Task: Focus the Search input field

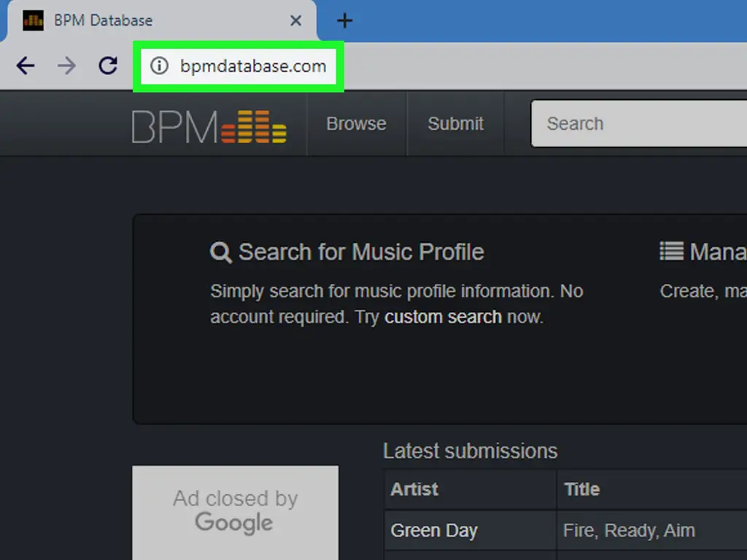Action: pyautogui.click(x=639, y=124)
